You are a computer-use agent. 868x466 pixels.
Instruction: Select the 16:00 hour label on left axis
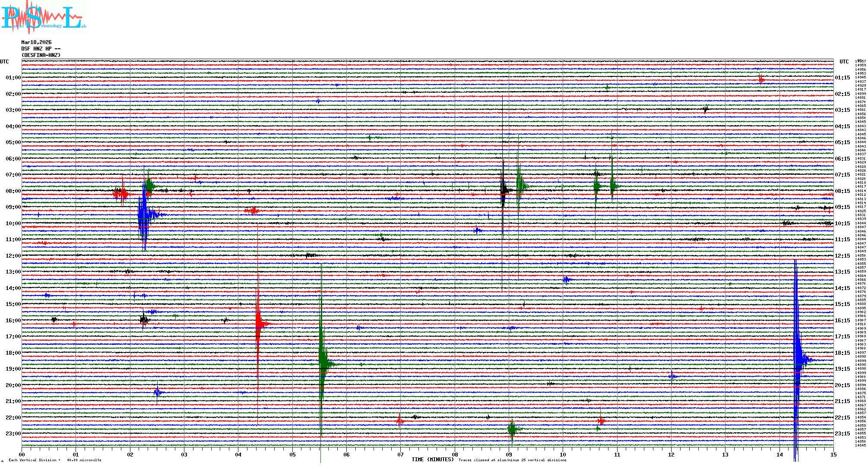coord(13,321)
